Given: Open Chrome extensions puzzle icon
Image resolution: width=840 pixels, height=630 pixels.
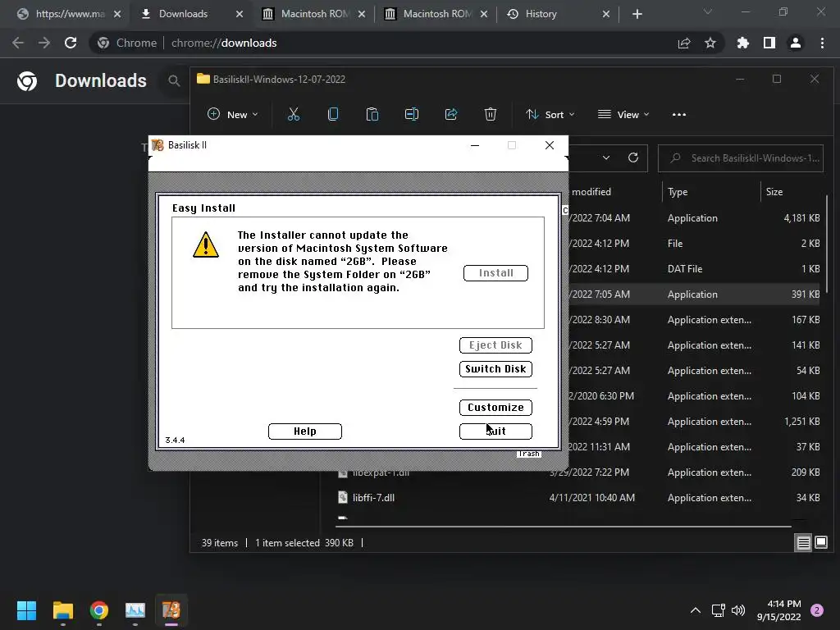Looking at the screenshot, I should click(x=743, y=43).
